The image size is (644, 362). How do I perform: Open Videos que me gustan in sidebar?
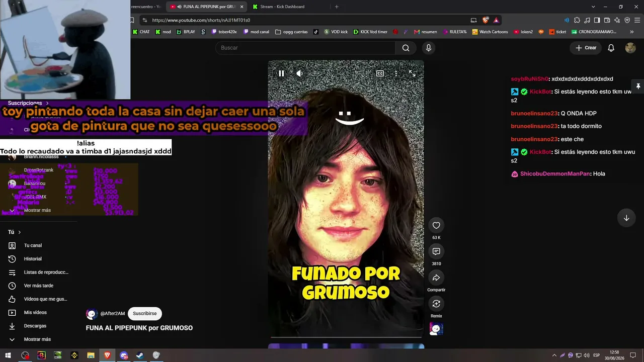click(39, 299)
